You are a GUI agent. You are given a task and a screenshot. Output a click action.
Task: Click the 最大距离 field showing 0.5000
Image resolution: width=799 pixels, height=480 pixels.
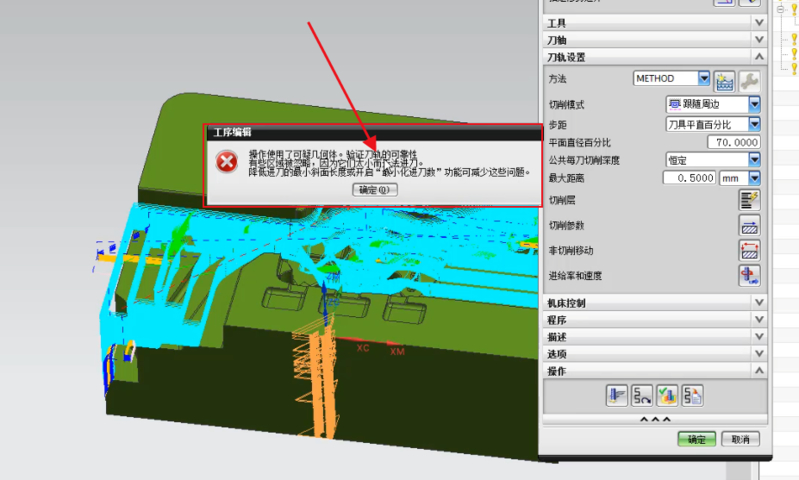[689, 178]
